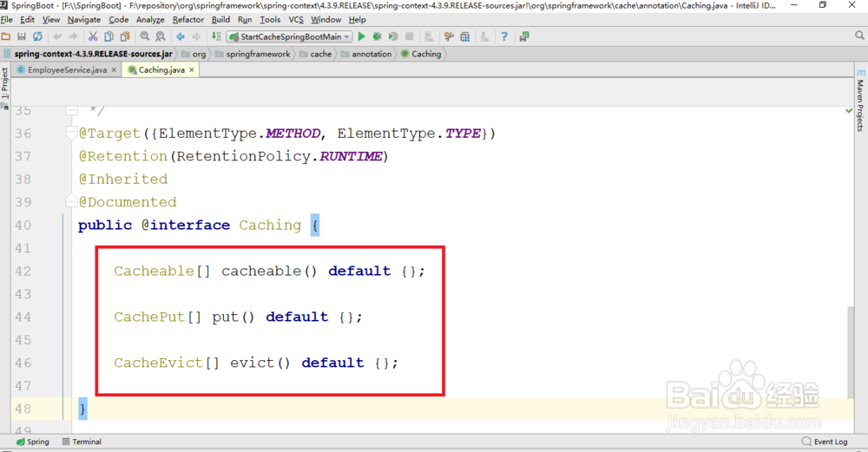Open the Edit menu
This screenshot has height=452, width=868.
click(x=27, y=19)
